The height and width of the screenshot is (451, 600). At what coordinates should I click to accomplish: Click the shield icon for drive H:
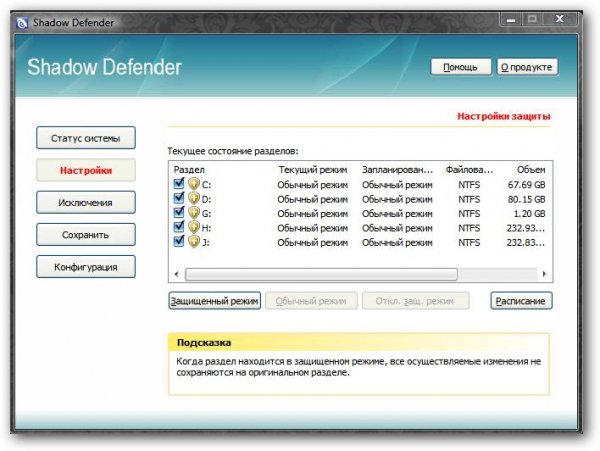(x=194, y=227)
